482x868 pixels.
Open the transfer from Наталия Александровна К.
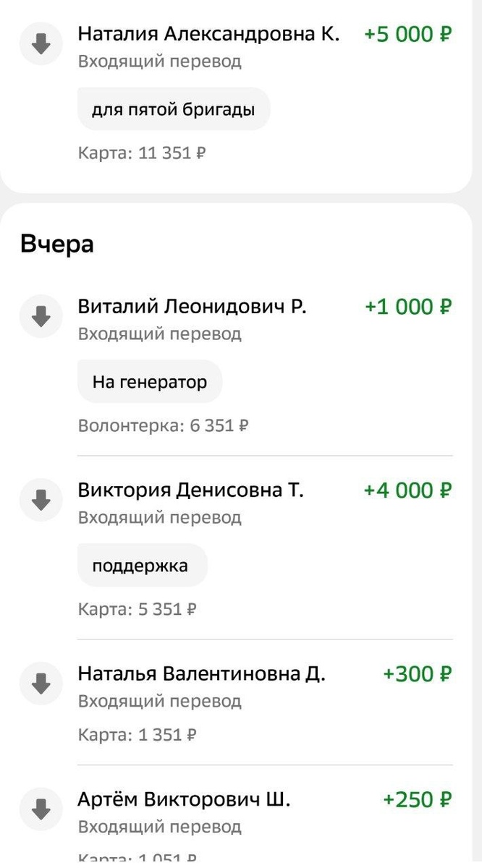point(210,33)
